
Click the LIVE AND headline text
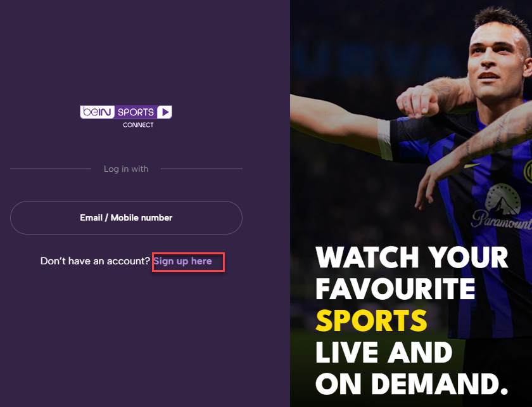click(384, 352)
